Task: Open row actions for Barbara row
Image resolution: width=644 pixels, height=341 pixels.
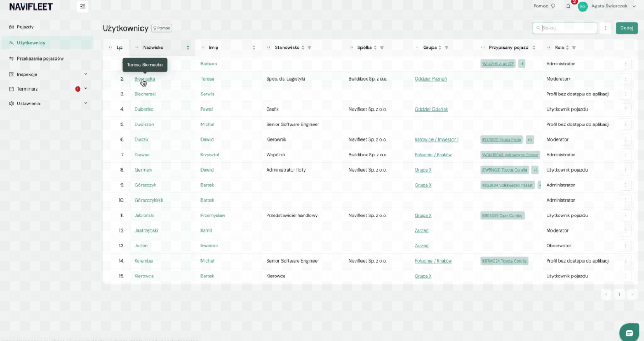Action: (626, 64)
